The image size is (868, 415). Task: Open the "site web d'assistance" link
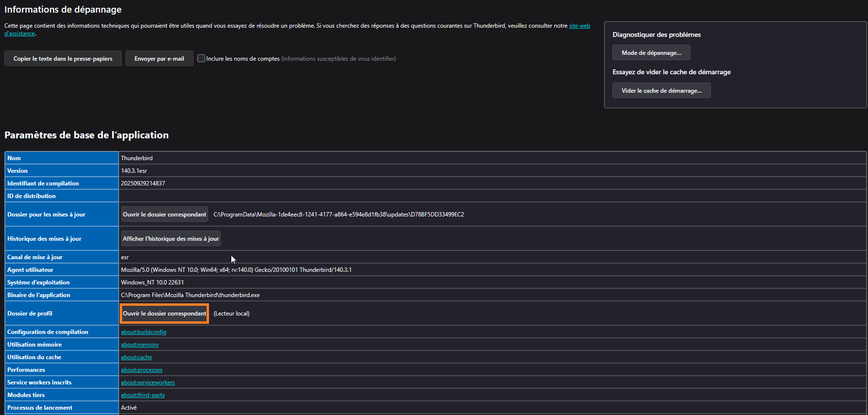[579, 26]
